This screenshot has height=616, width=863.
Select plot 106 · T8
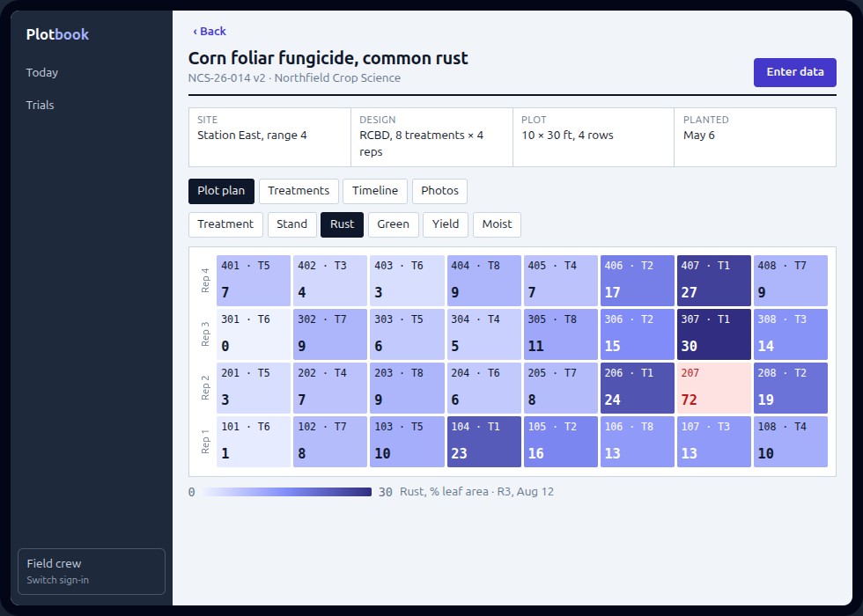pos(638,442)
